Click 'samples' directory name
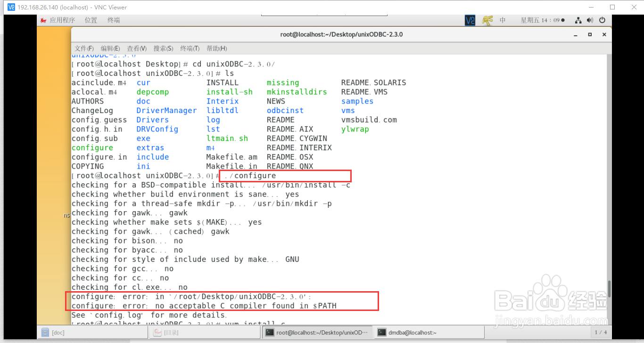644x343 pixels. (x=357, y=101)
